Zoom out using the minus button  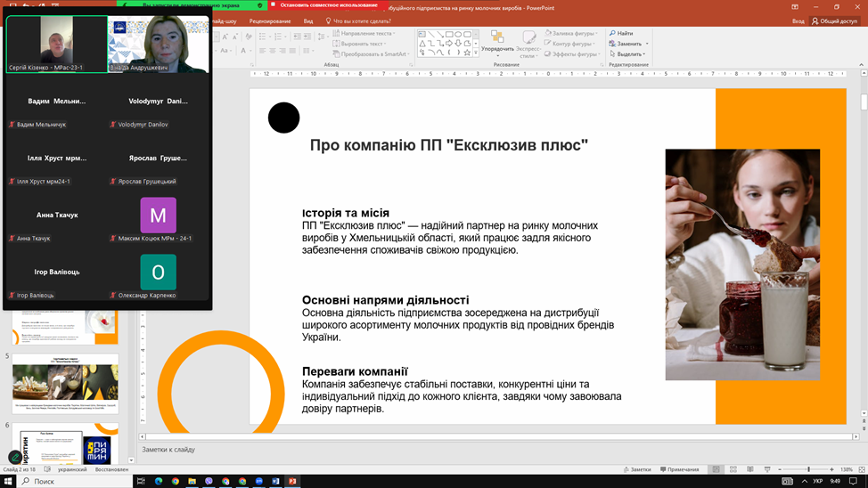click(x=780, y=469)
